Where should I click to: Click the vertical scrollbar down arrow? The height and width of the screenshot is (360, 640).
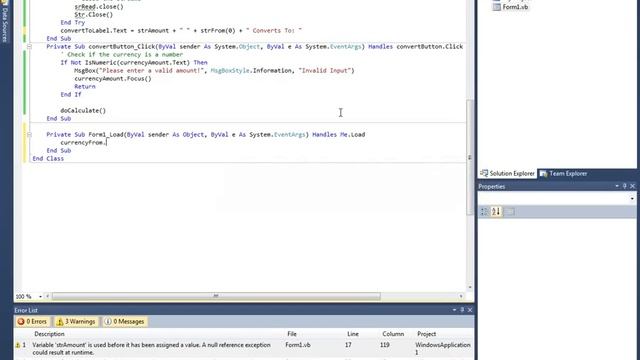tap(470, 287)
